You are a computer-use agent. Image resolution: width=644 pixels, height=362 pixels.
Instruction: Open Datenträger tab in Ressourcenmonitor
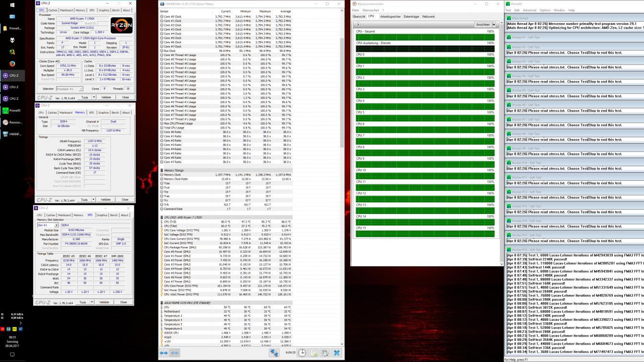click(x=411, y=16)
